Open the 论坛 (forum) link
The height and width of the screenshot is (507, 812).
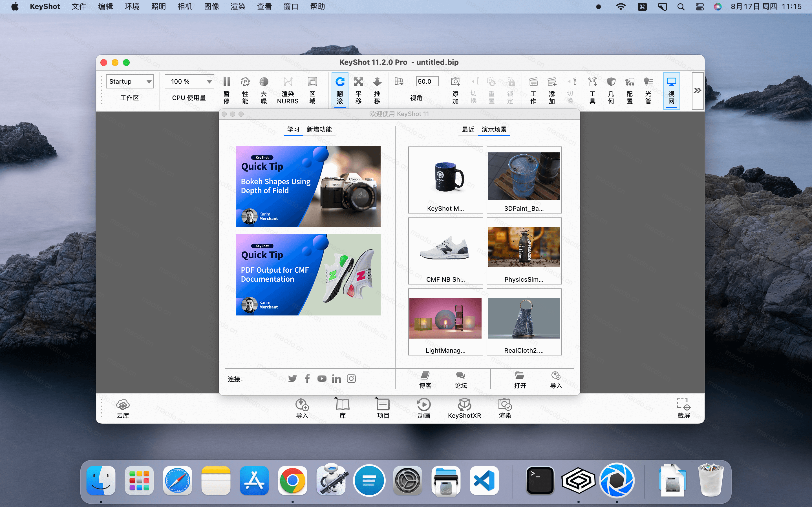[x=460, y=379]
